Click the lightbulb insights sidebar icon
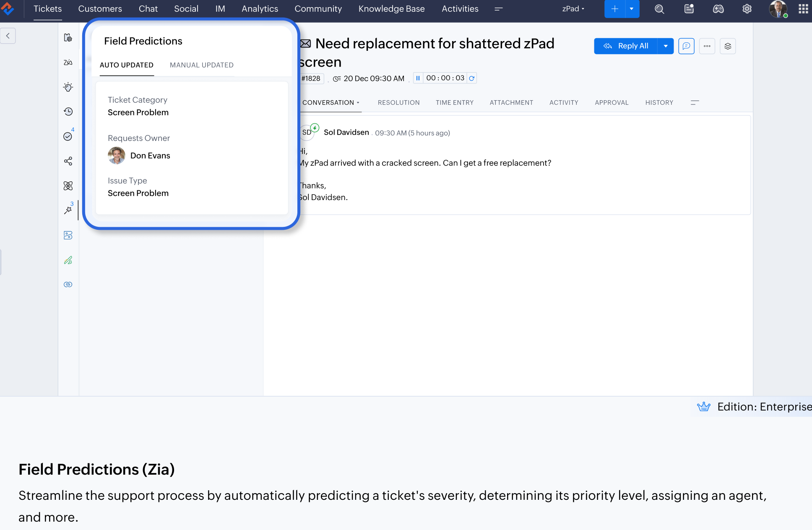 pos(68,87)
